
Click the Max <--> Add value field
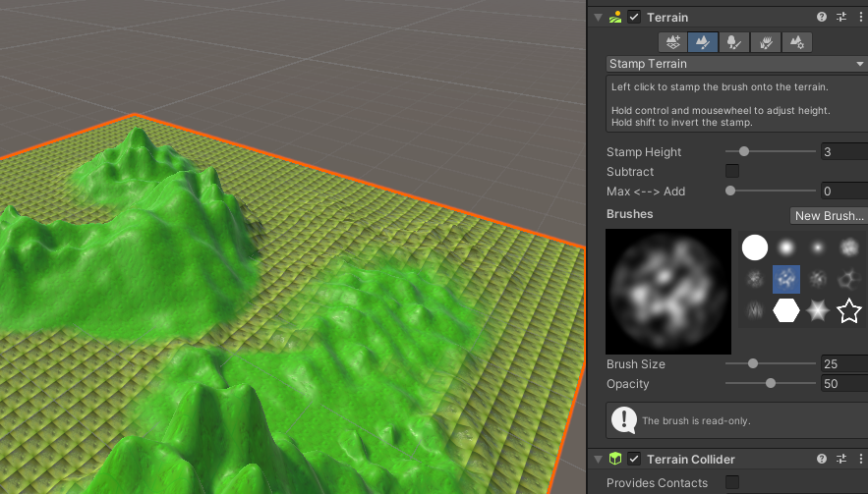tap(844, 192)
